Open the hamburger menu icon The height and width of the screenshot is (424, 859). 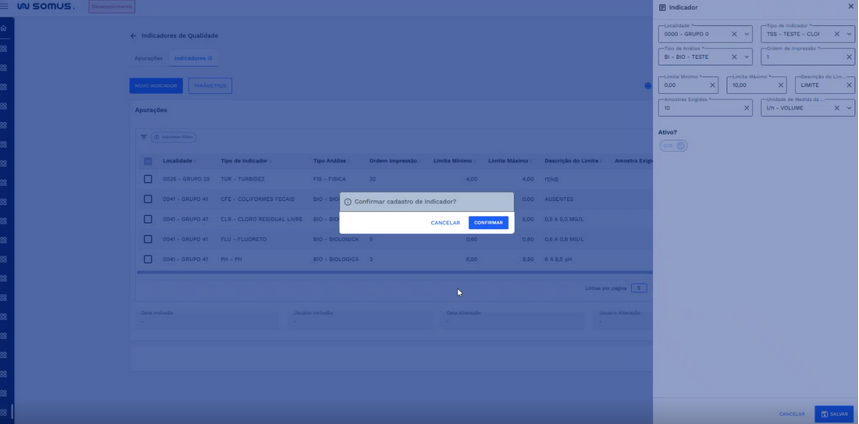click(4, 6)
